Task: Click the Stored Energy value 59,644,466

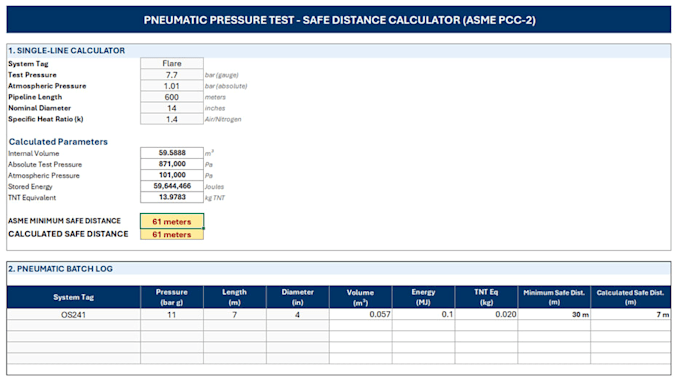Action: coord(172,186)
